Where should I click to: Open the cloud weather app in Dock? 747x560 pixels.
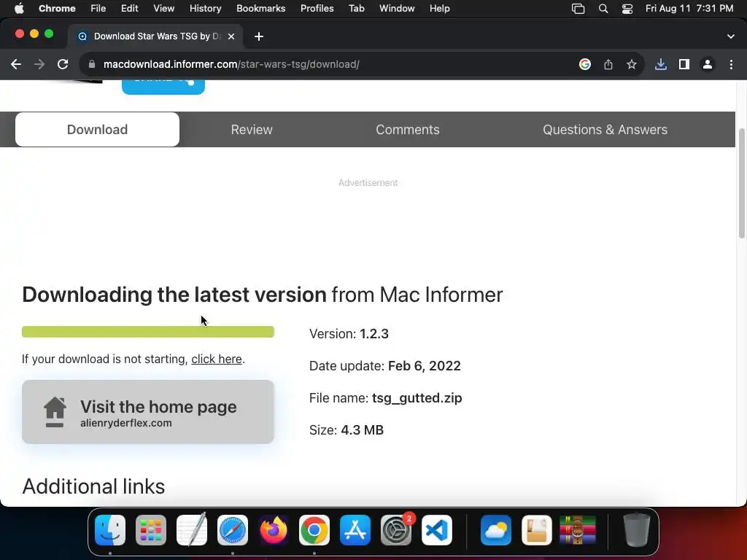[x=496, y=530]
